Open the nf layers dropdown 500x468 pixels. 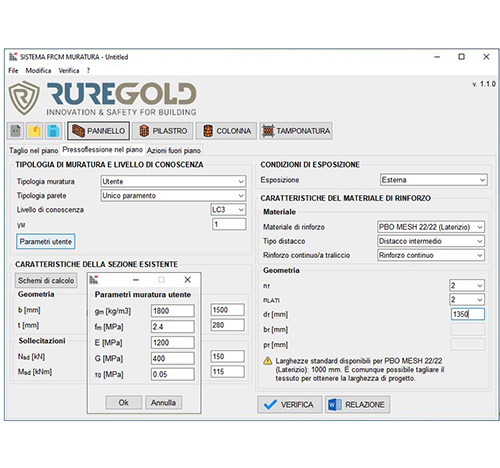point(467,286)
